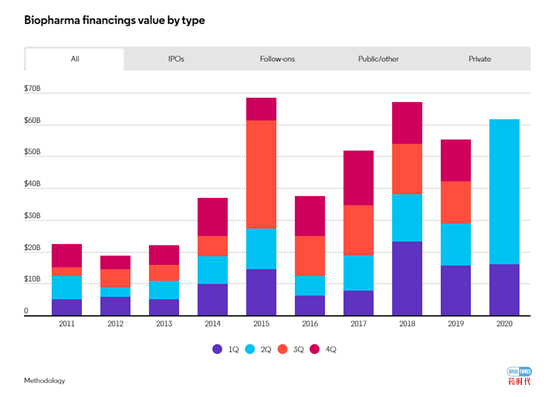Select the All tab

(75, 59)
